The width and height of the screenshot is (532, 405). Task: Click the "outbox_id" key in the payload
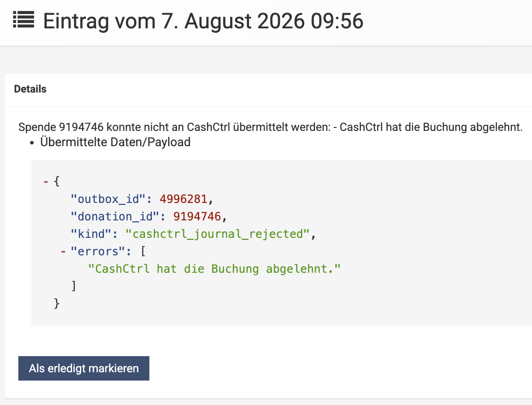[108, 199]
